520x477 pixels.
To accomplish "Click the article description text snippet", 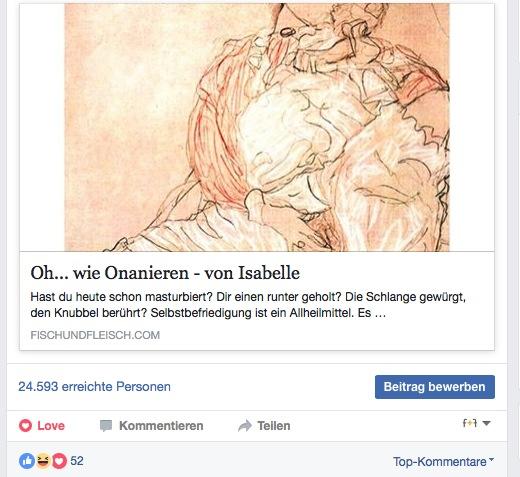I will coord(248,305).
